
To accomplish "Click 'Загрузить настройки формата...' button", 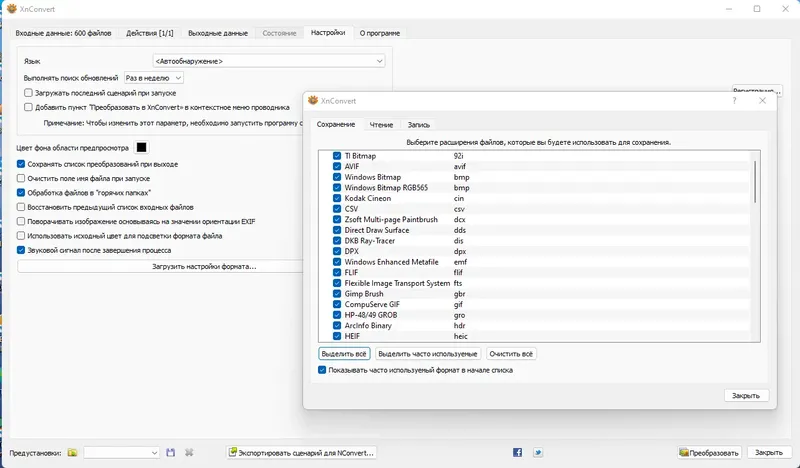I will 204,266.
